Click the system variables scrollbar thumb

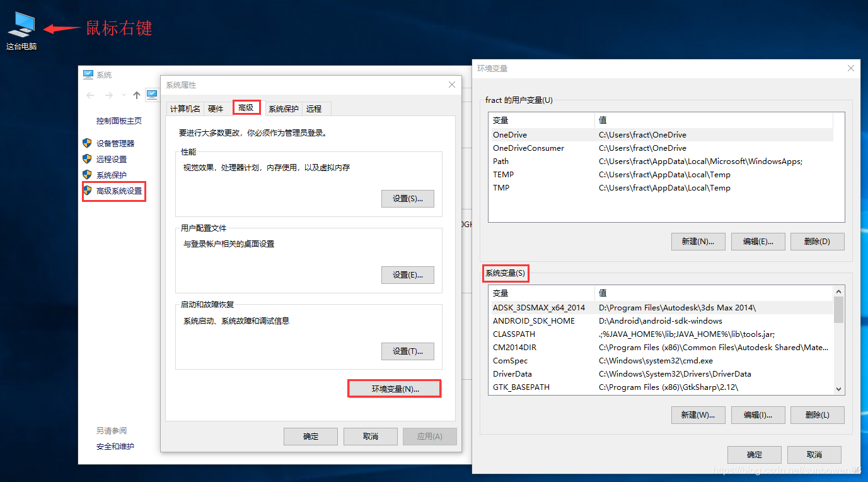838,310
